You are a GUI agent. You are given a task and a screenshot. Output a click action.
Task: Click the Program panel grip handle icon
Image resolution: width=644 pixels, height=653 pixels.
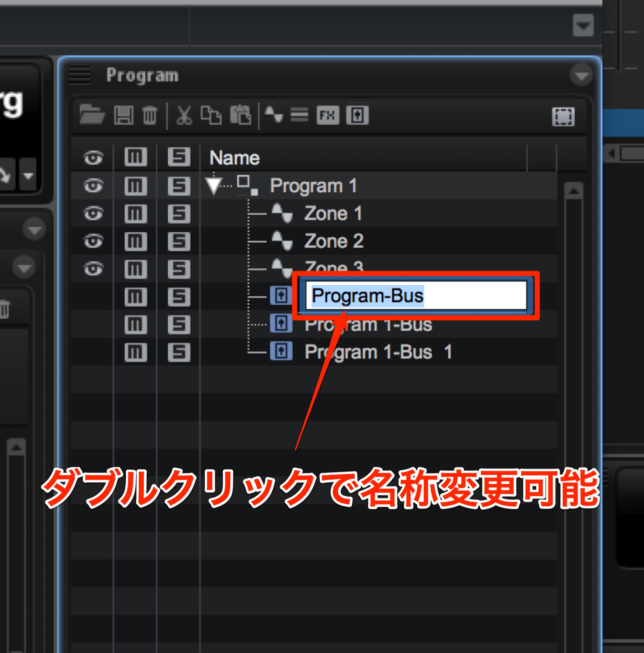click(x=80, y=75)
